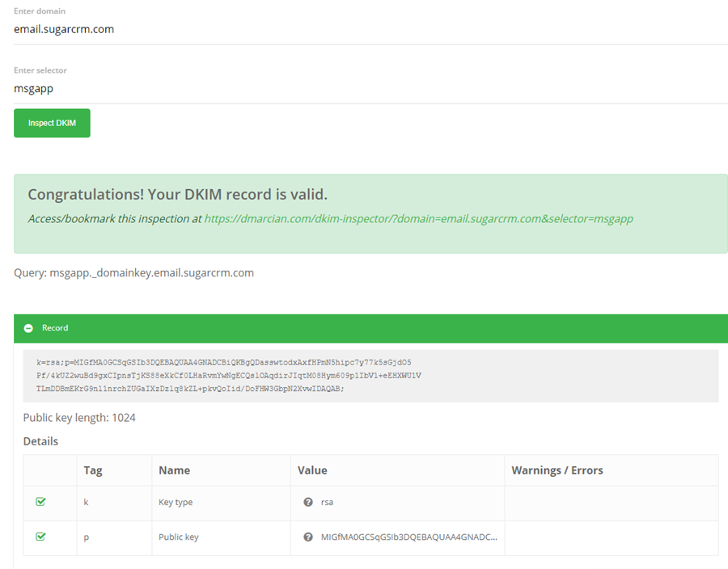The width and height of the screenshot is (728, 569).
Task: Select the Tag column header
Action: [x=93, y=470]
